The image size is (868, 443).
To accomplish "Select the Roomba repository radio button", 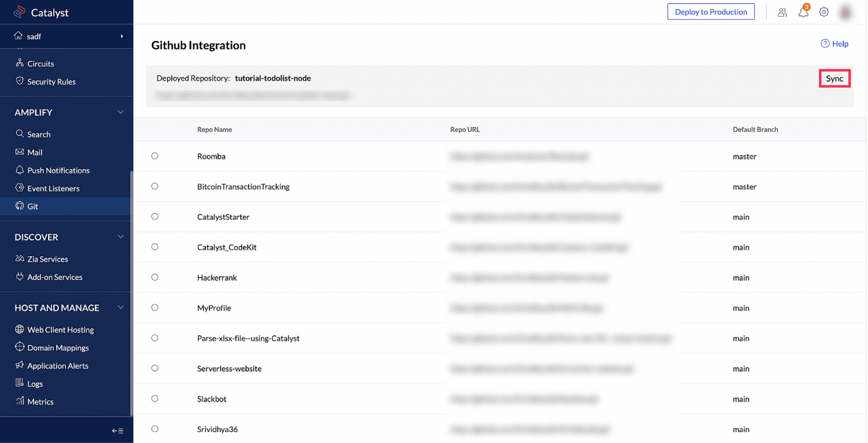I will 154,156.
